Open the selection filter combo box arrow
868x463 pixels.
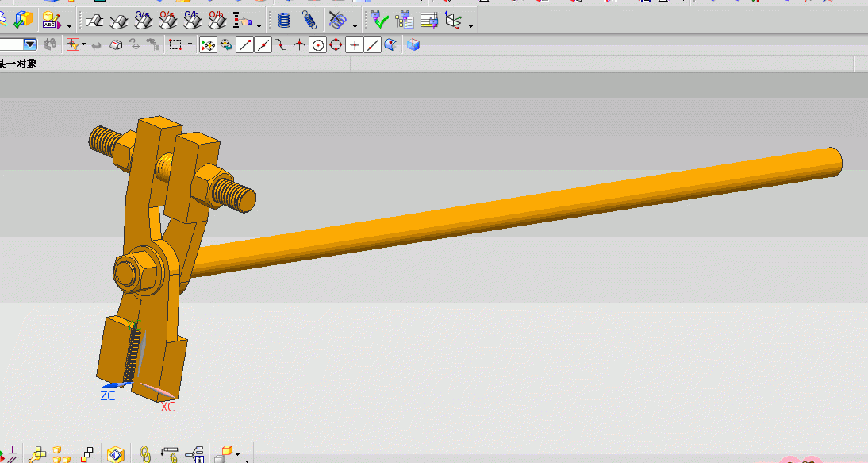(30, 44)
